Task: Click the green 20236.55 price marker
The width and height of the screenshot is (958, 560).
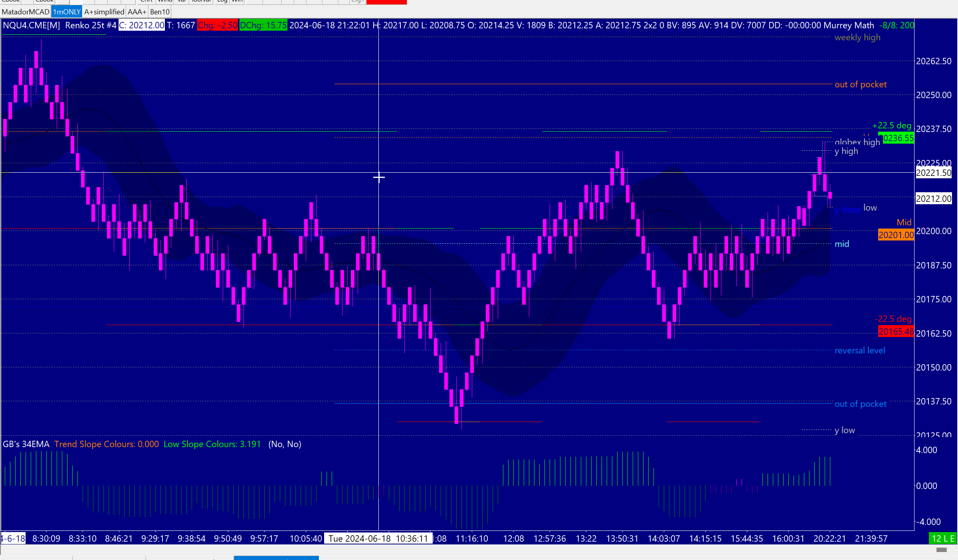Action: (x=898, y=138)
